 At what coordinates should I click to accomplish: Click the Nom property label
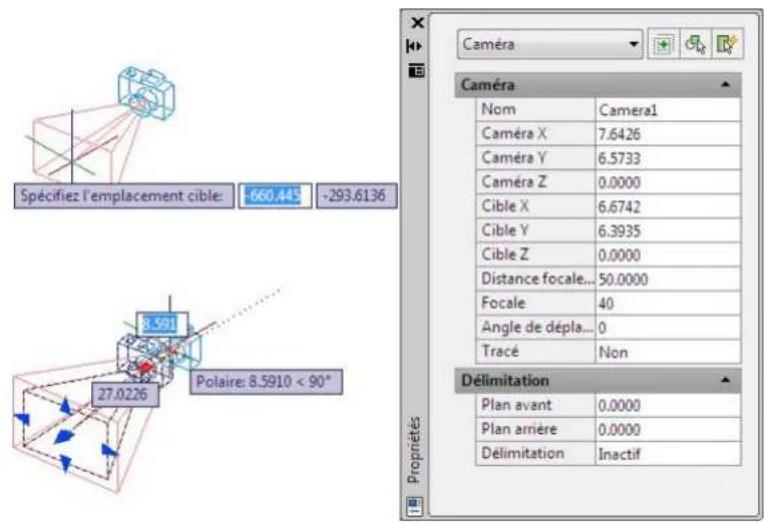[498, 109]
